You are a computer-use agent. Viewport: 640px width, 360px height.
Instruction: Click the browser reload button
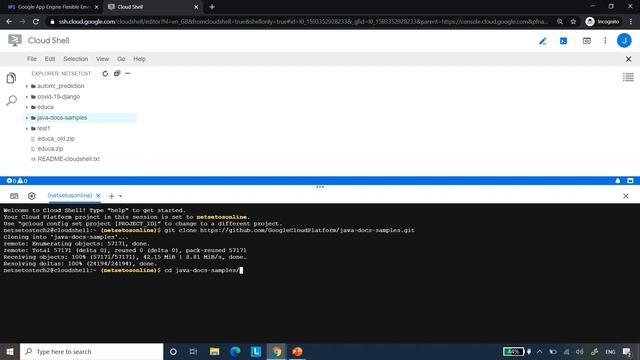36,22
